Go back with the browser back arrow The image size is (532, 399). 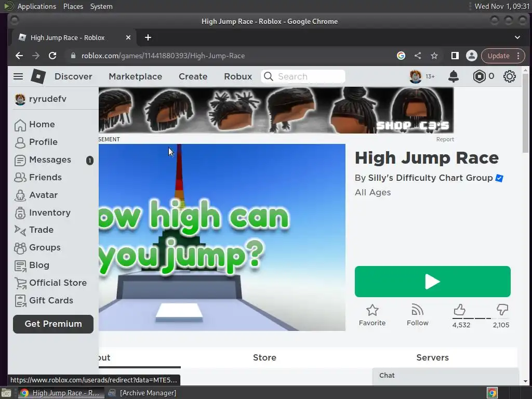coord(19,56)
